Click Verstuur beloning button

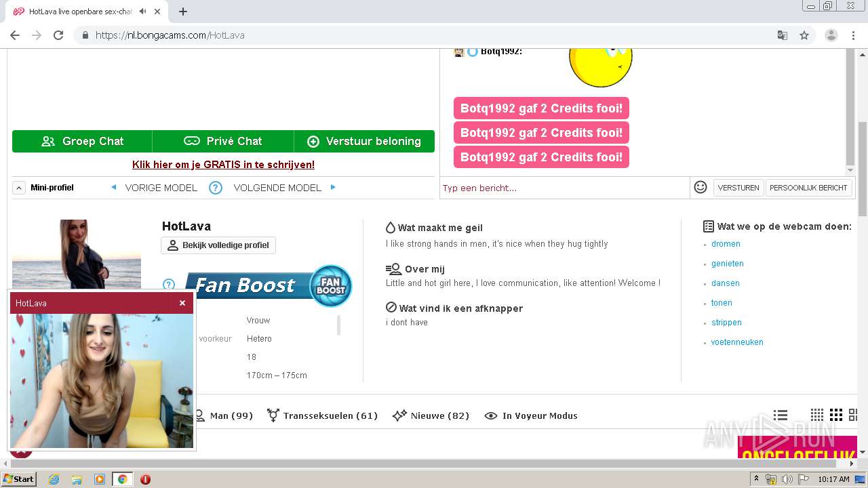pos(364,141)
